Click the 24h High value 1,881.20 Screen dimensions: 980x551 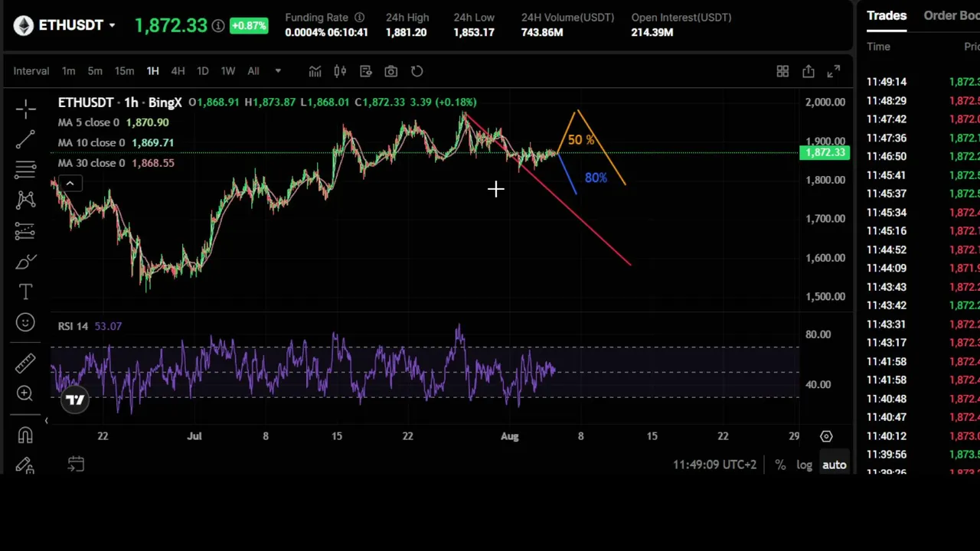[x=406, y=32]
